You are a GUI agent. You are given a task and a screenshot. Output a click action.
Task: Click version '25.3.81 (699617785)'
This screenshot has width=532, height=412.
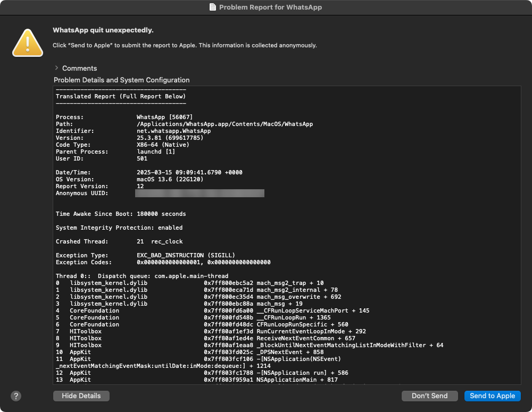click(x=170, y=138)
